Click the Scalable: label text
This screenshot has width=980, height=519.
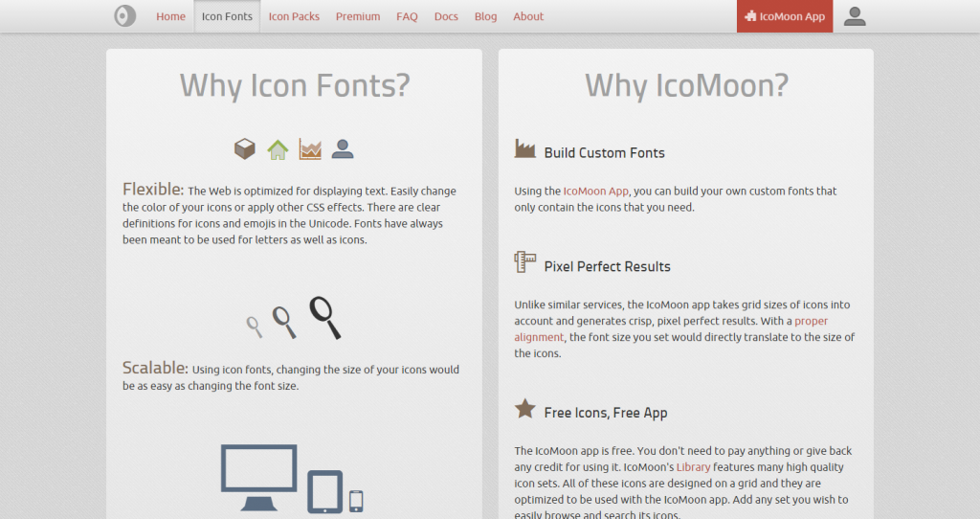[155, 368]
